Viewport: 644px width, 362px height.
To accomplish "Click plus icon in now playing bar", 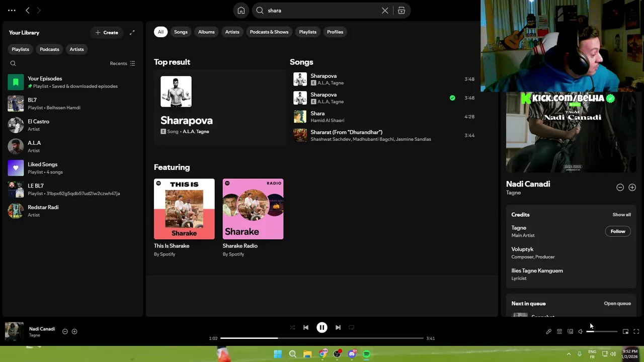I will (x=74, y=331).
